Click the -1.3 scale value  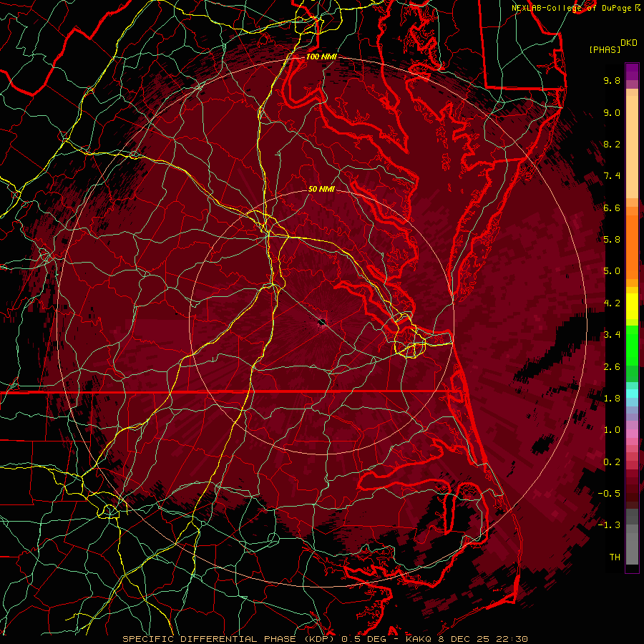pyautogui.click(x=609, y=525)
